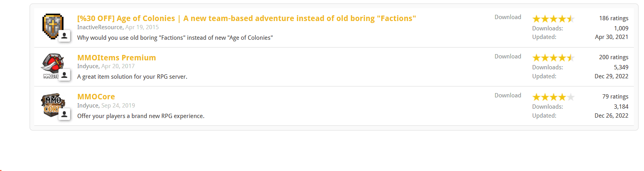644x171 pixels.
Task: Download the MMOCore resource
Action: tap(508, 95)
